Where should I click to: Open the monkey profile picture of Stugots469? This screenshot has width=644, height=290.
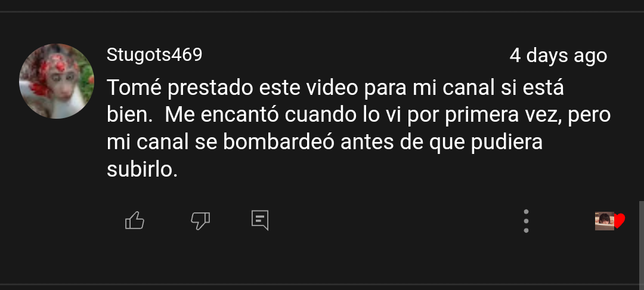click(x=57, y=81)
